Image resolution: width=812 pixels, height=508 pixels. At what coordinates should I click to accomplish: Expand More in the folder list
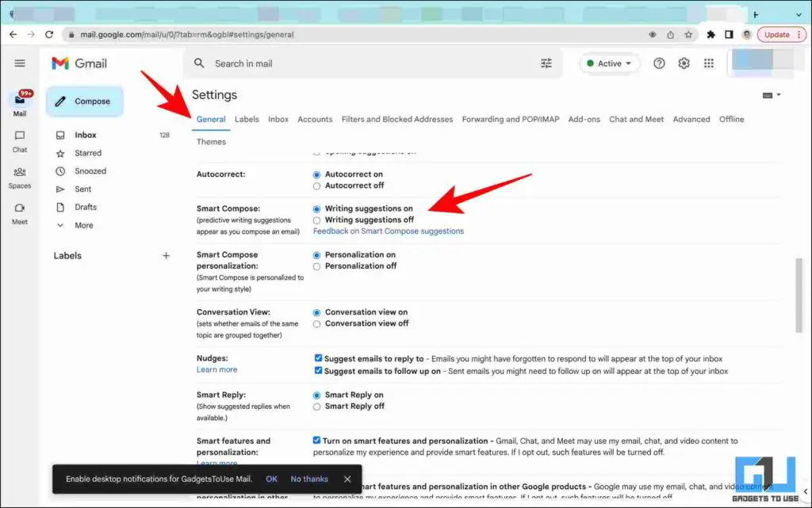coord(83,226)
